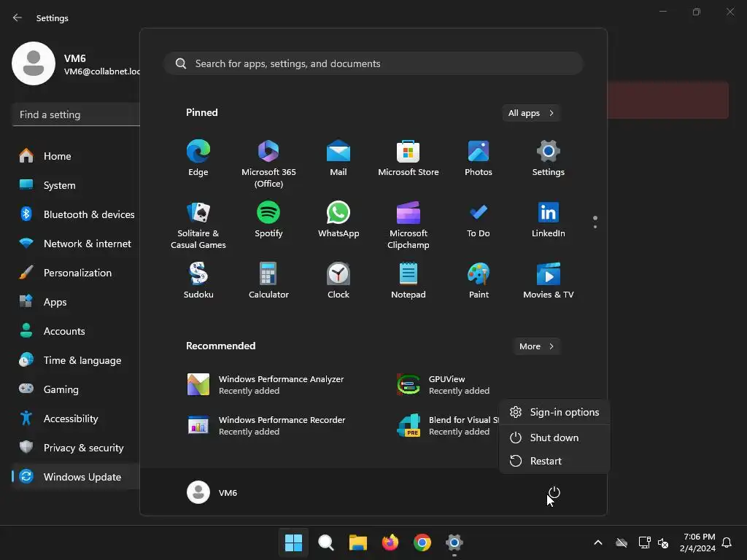Open the notification bell in taskbar
The width and height of the screenshot is (747, 560).
tap(727, 542)
